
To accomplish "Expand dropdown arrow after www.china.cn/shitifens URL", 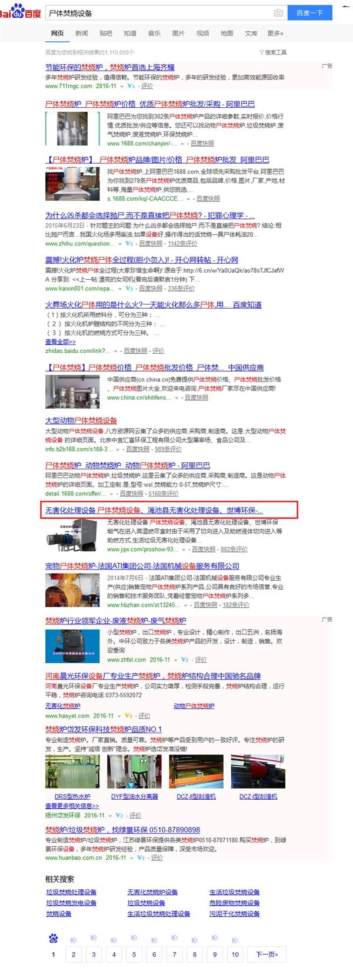I will click(176, 398).
